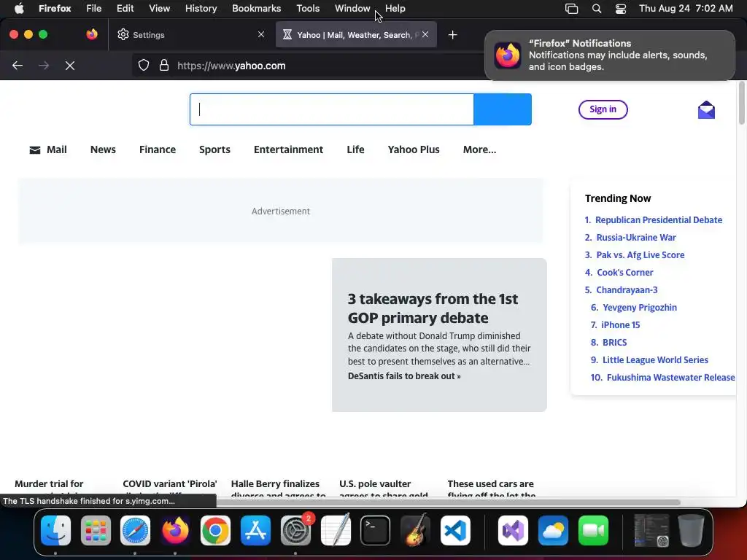Open trending topic Russia-Ukraine War
This screenshot has height=560, width=747.
coord(636,238)
